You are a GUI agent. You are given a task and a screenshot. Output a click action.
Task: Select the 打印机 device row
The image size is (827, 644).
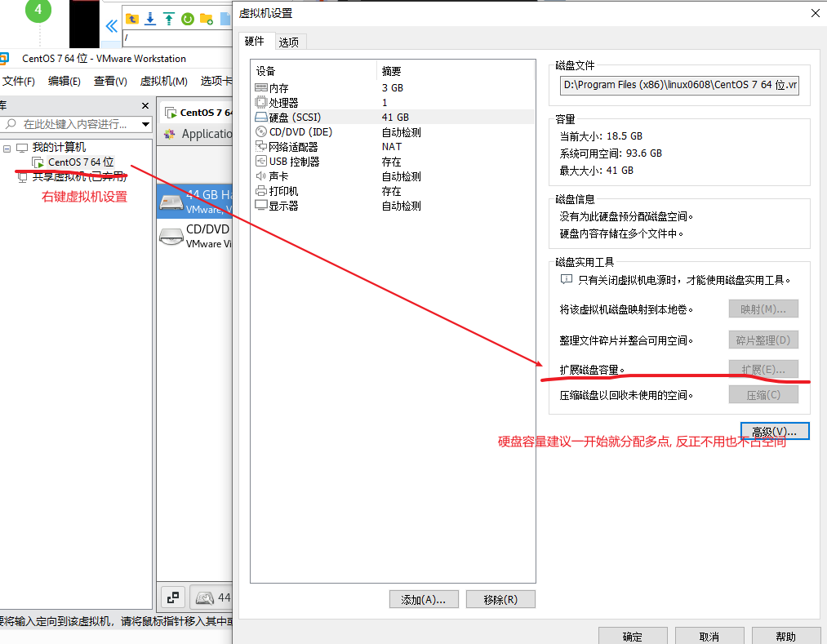pyautogui.click(x=393, y=191)
